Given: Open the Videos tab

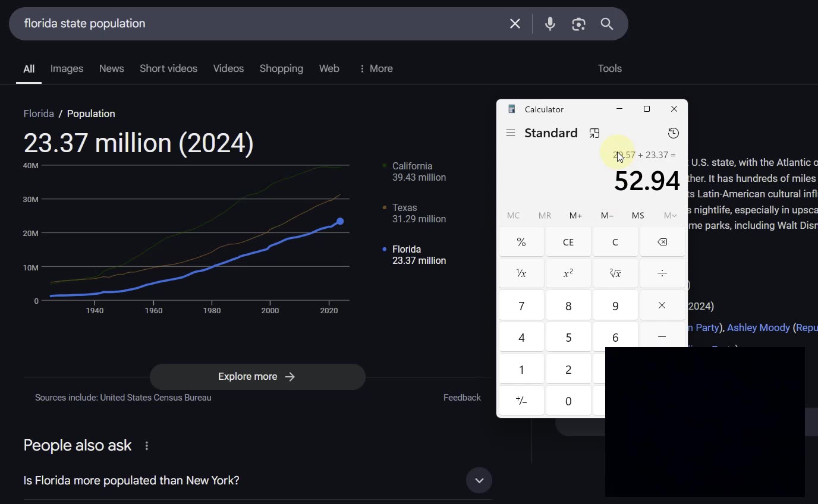Looking at the screenshot, I should (228, 68).
